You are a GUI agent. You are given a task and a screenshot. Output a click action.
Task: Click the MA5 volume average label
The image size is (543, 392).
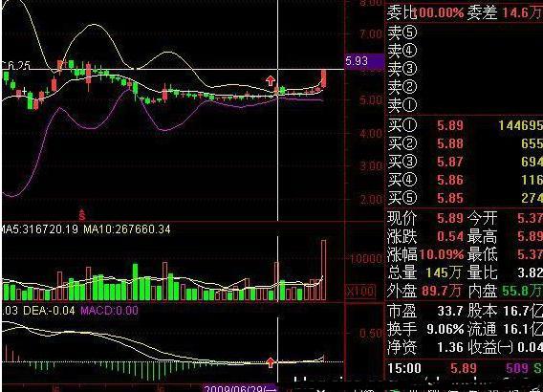[x=39, y=229]
